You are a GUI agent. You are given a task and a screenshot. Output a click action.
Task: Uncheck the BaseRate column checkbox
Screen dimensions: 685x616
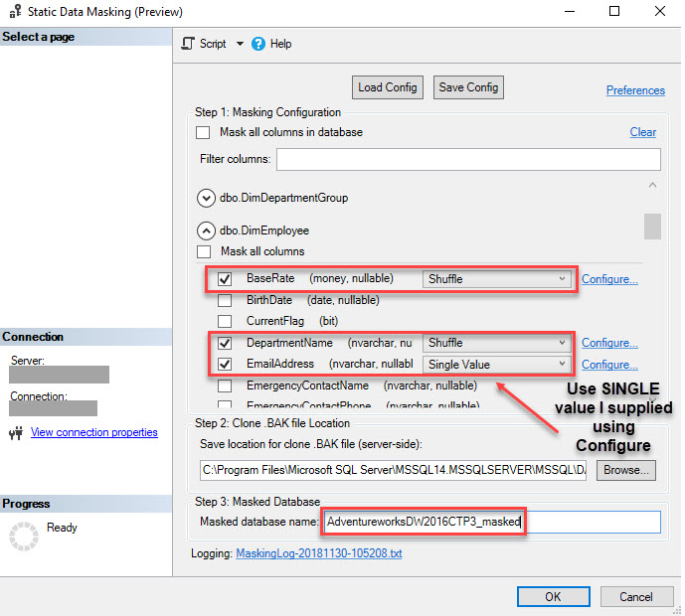click(x=225, y=279)
